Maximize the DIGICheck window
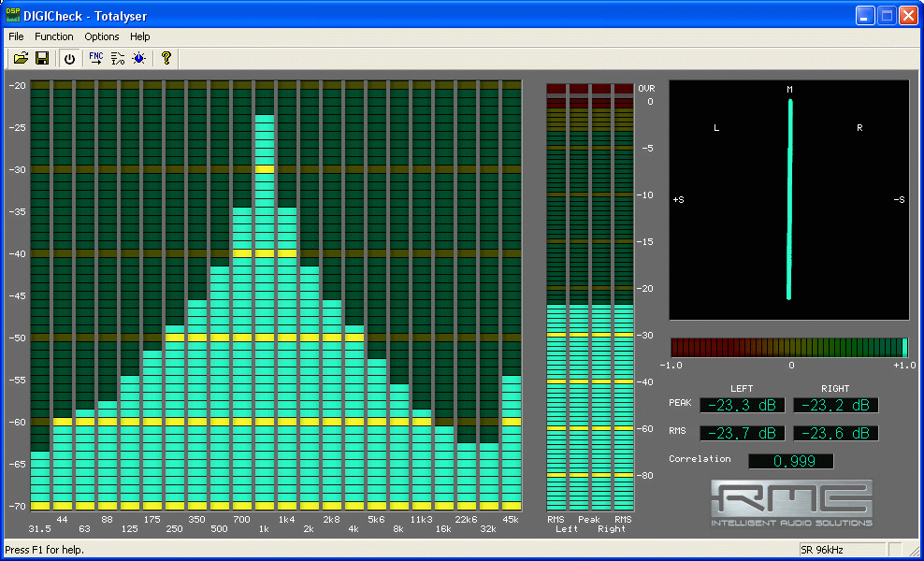 pos(887,15)
